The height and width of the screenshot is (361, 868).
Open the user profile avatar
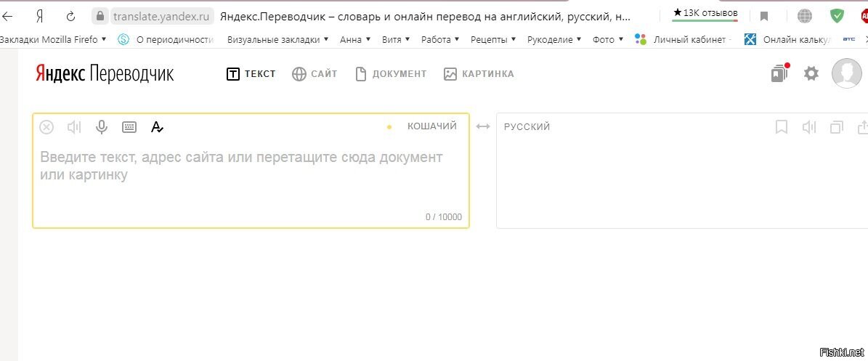point(846,73)
